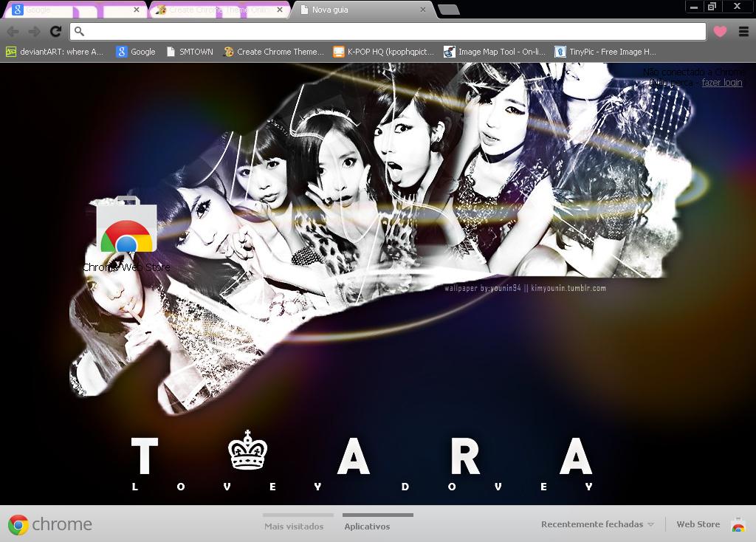Click the magnifier icon in the address bar
The image size is (756, 542).
click(80, 32)
